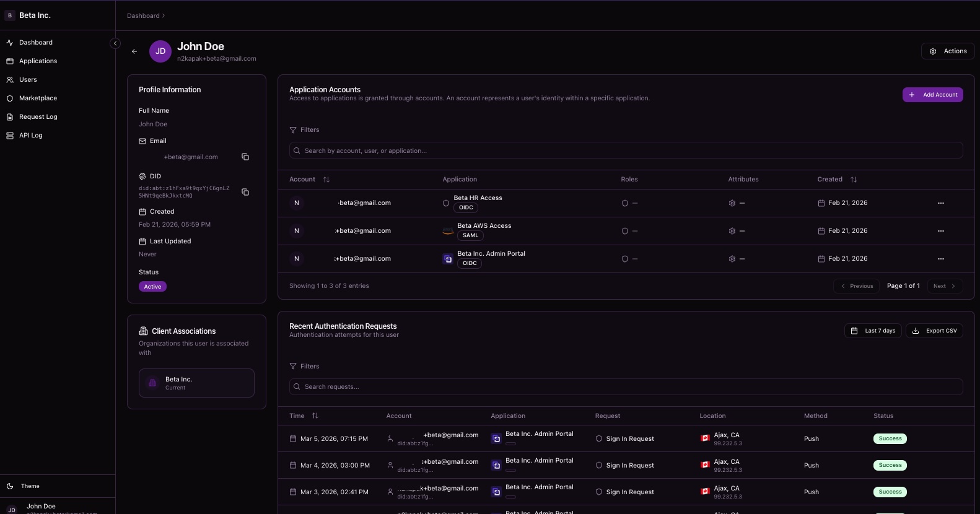The image size is (980, 514).
Task: Copy the DID value
Action: coord(245,192)
